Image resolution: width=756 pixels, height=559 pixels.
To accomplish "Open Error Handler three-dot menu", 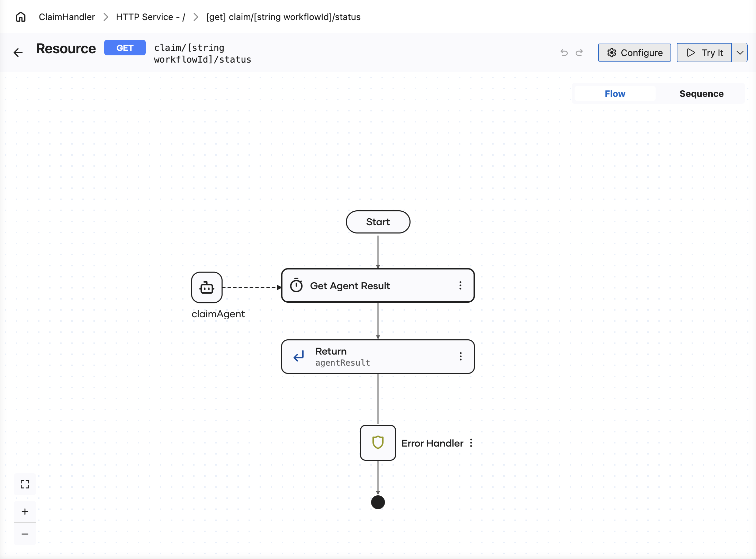I will pos(471,443).
